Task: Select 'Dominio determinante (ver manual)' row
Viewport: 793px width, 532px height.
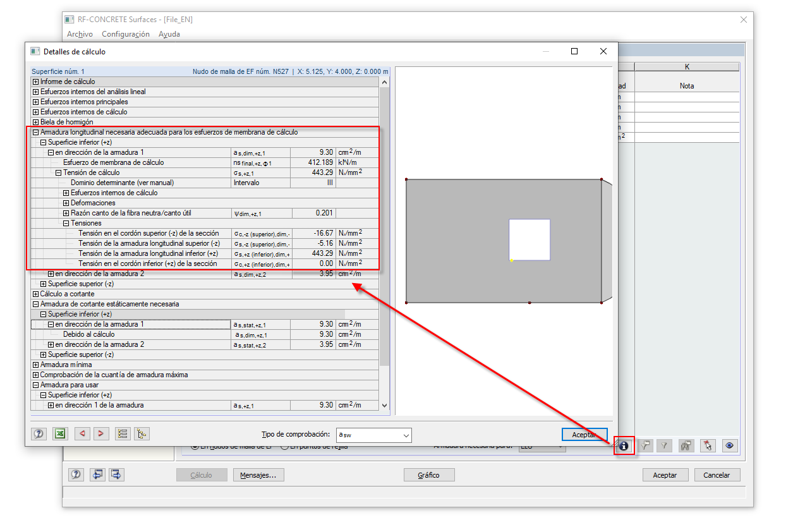Action: coord(205,183)
